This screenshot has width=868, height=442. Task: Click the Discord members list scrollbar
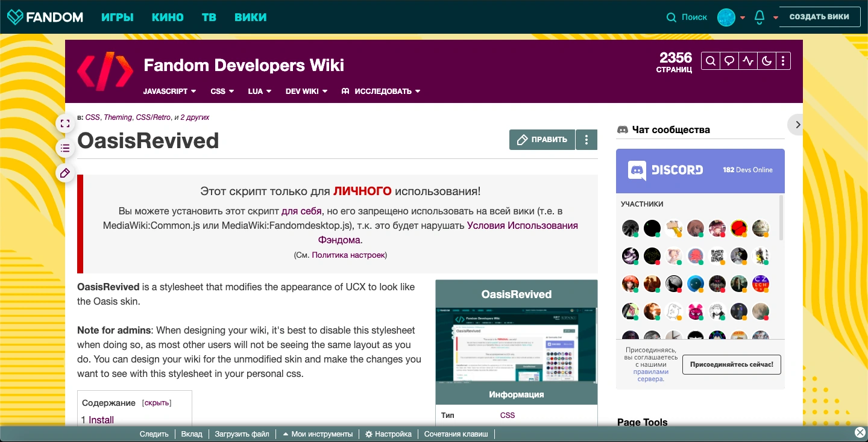(x=782, y=217)
